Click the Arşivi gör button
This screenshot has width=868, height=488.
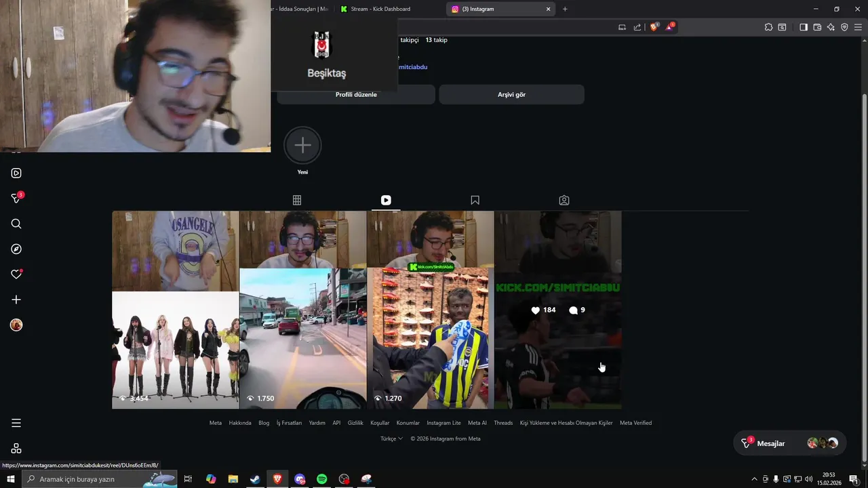511,94
